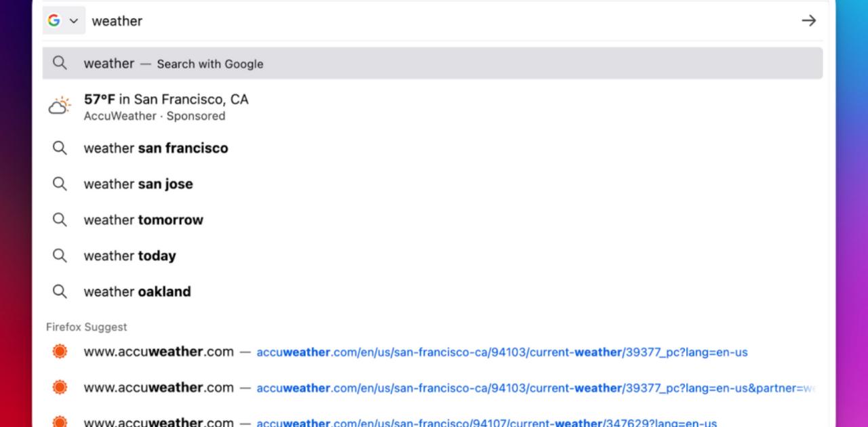Viewport: 868px width, 427px height.
Task: Choose suggestion "weather san francisco"
Action: (433, 148)
